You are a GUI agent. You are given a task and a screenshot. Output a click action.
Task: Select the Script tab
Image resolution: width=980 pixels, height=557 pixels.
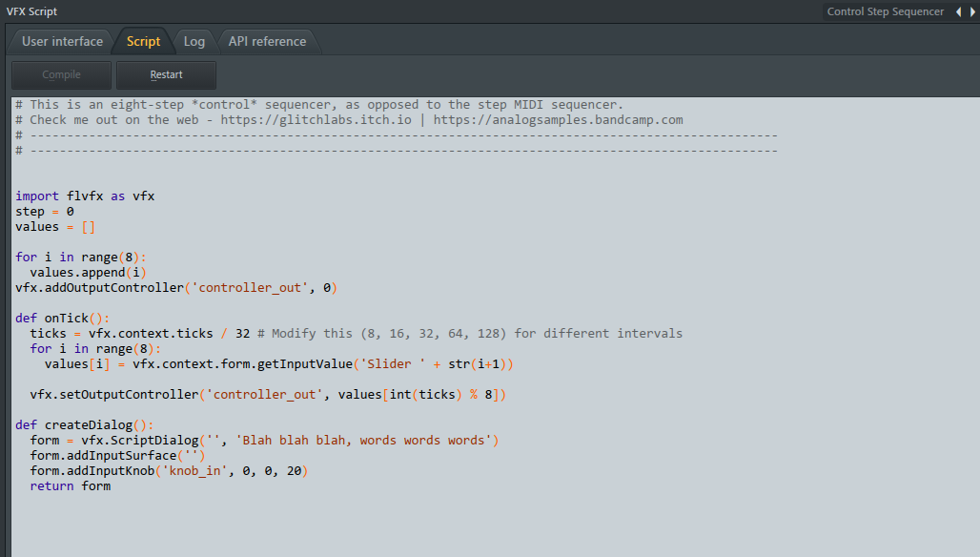tap(143, 41)
